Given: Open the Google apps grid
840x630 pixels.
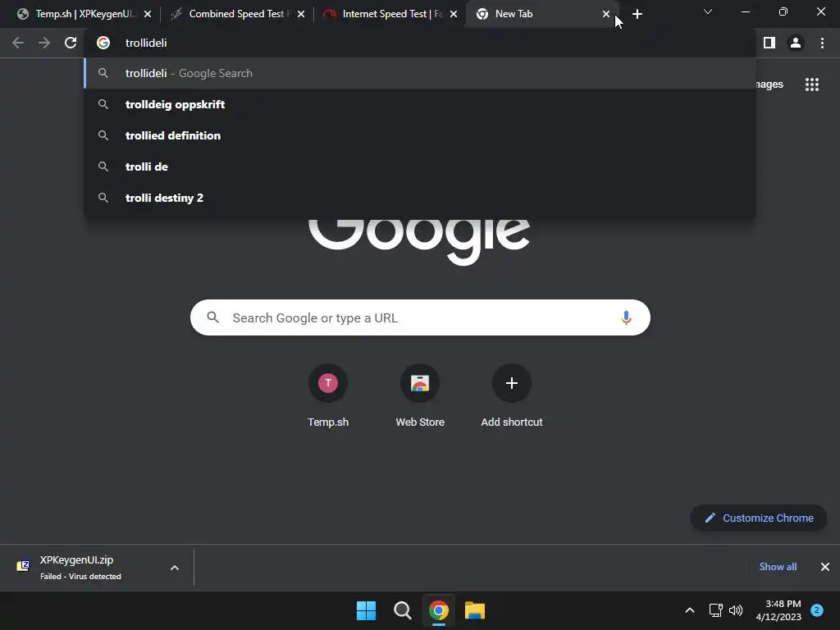Looking at the screenshot, I should pos(812,84).
